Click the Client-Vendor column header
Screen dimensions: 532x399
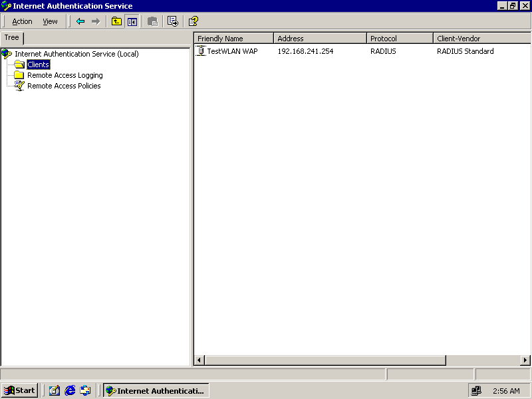481,39
